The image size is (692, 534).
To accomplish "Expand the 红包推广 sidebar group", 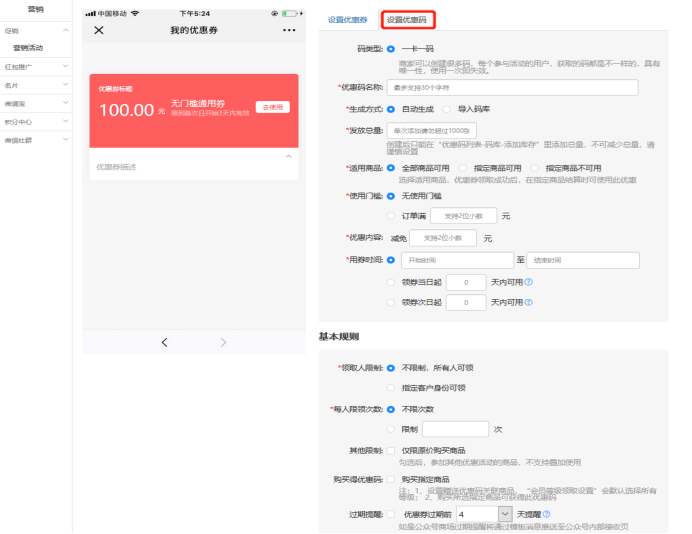I will pyautogui.click(x=66, y=66).
